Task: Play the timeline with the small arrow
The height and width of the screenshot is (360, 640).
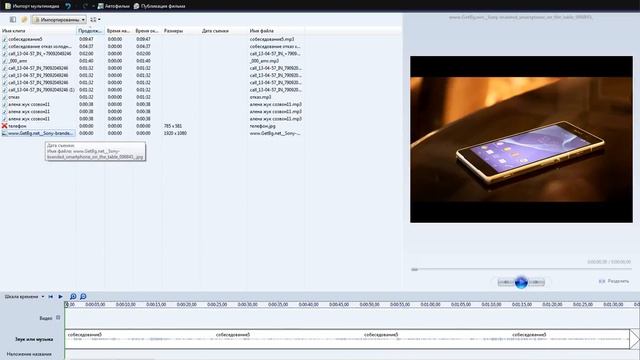Action: [x=60, y=297]
